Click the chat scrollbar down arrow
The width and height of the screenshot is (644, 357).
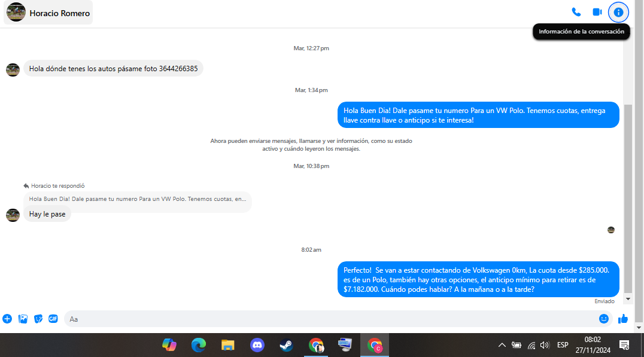(628, 299)
